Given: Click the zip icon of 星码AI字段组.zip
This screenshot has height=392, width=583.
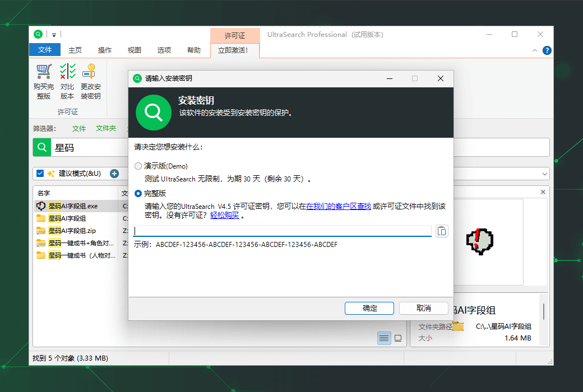Looking at the screenshot, I should 41,231.
